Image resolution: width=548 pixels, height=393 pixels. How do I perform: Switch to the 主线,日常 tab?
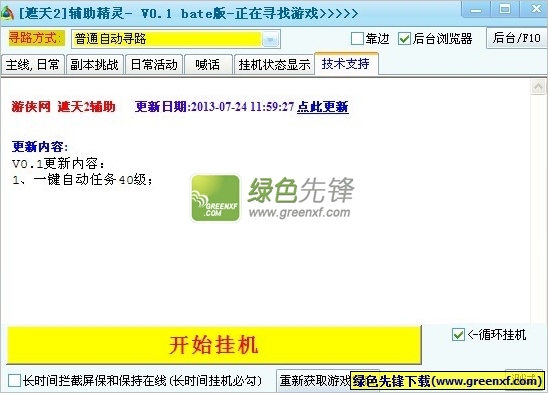[x=33, y=65]
